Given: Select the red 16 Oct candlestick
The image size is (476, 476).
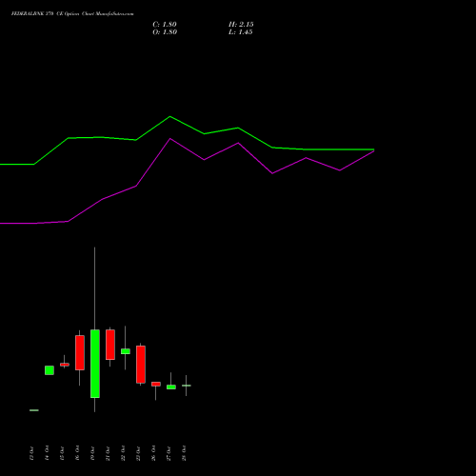Looking at the screenshot, I should [x=80, y=352].
